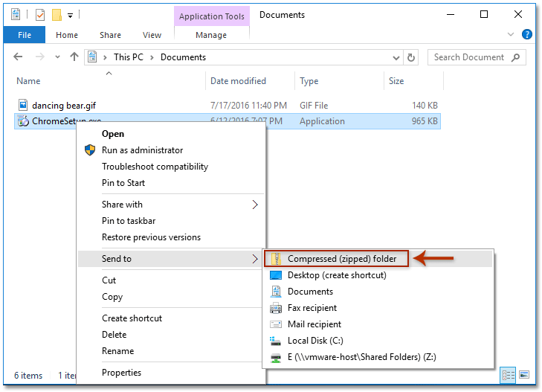Switch to Large icons view in status bar

pos(523,375)
